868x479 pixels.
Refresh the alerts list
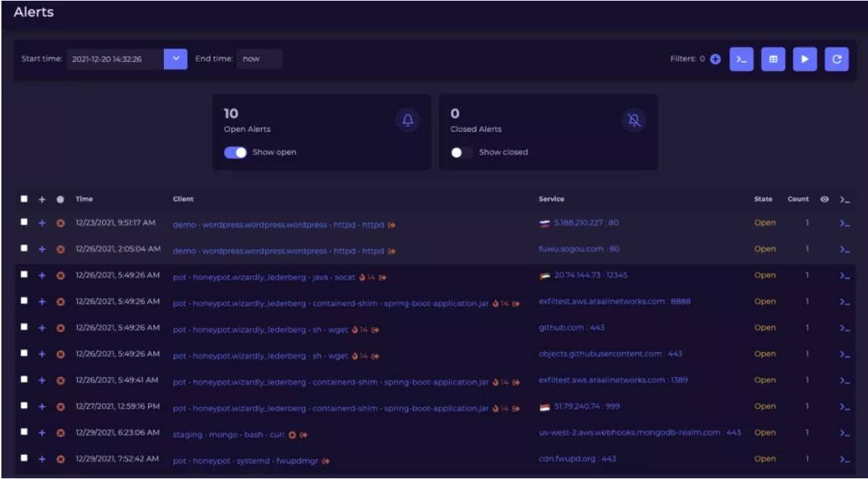tap(837, 59)
